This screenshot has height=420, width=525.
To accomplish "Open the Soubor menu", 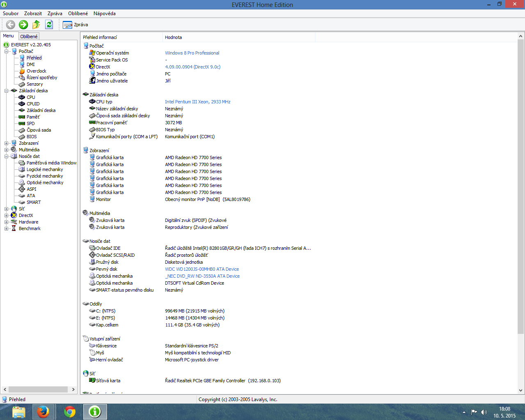I will (x=11, y=14).
